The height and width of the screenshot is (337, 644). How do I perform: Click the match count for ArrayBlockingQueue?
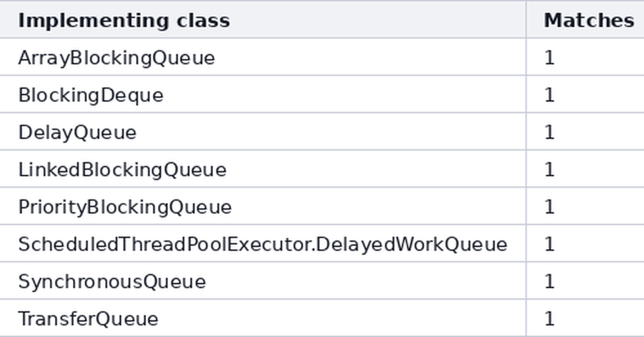pyautogui.click(x=549, y=58)
